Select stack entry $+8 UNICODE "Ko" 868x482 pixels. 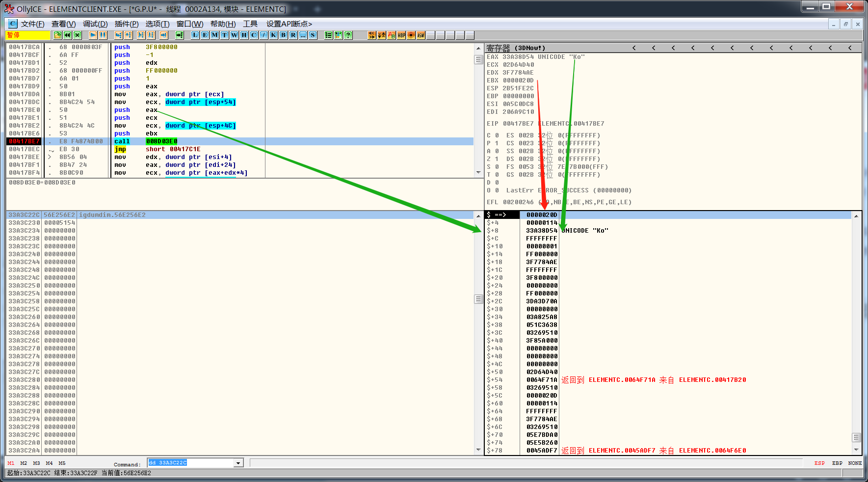tap(668, 231)
